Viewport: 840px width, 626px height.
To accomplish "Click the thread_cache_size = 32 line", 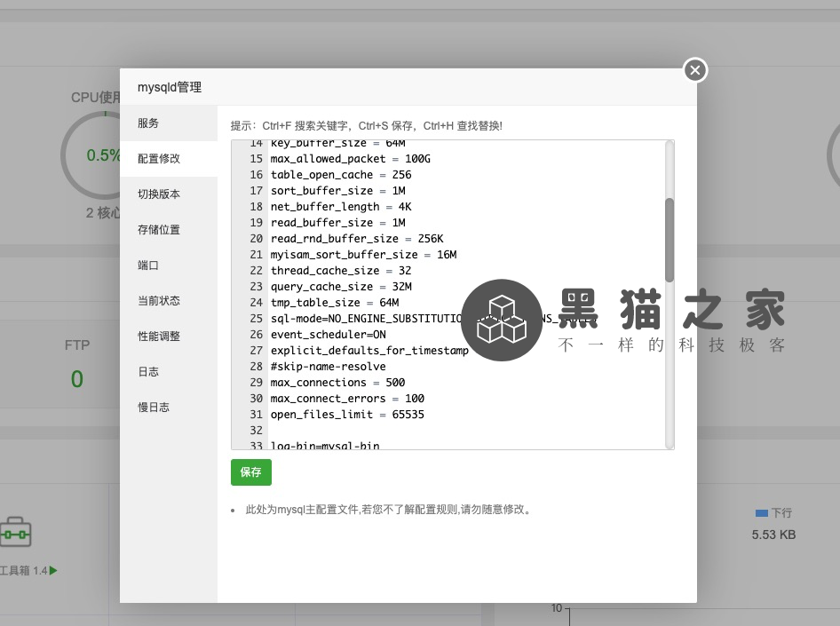I will coord(341,271).
